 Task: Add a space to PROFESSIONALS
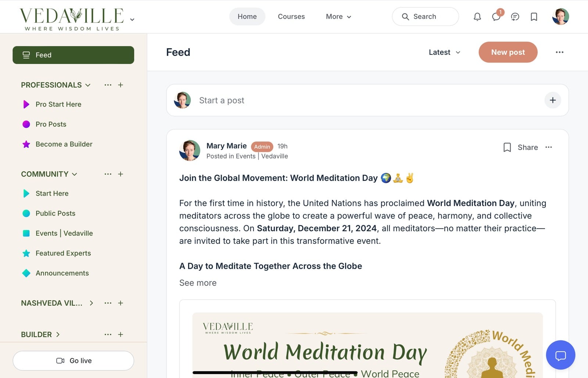[x=121, y=85]
